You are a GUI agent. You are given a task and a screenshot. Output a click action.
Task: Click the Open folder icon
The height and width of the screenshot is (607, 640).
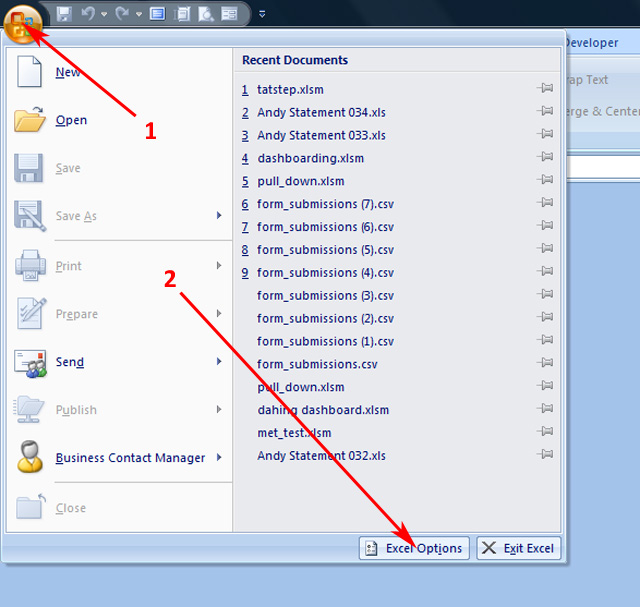tap(29, 120)
